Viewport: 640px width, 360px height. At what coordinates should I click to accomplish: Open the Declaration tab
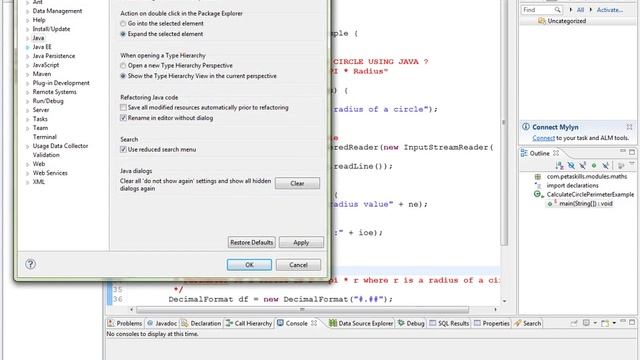[x=201, y=323]
